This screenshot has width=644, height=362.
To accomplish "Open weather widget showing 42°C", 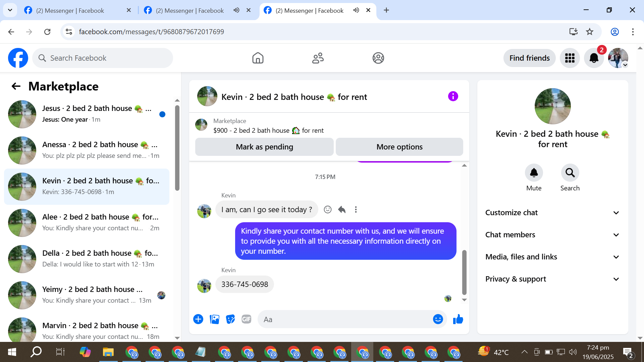I will (x=493, y=352).
